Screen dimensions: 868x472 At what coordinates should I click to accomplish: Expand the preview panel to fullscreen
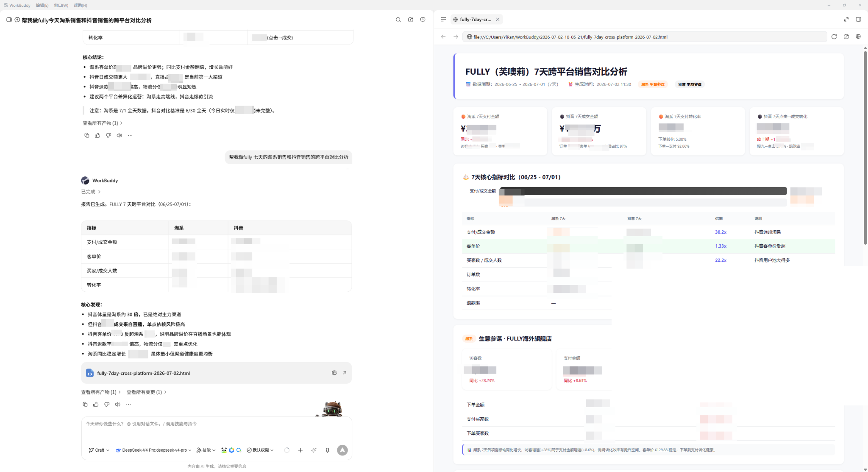[x=846, y=20]
